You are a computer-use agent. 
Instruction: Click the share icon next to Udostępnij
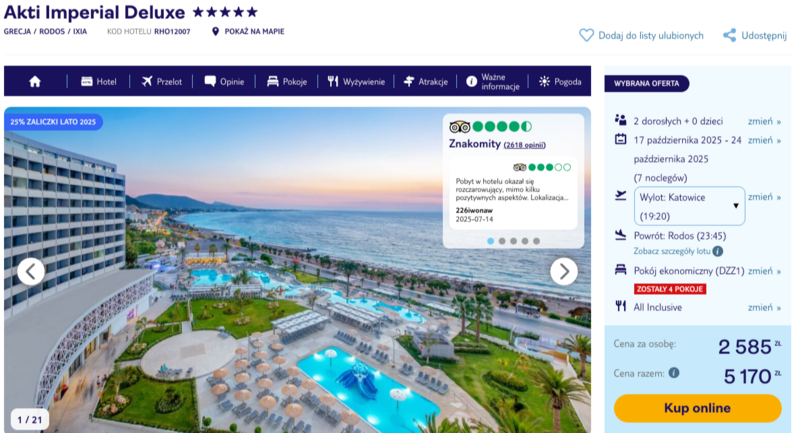tap(729, 35)
